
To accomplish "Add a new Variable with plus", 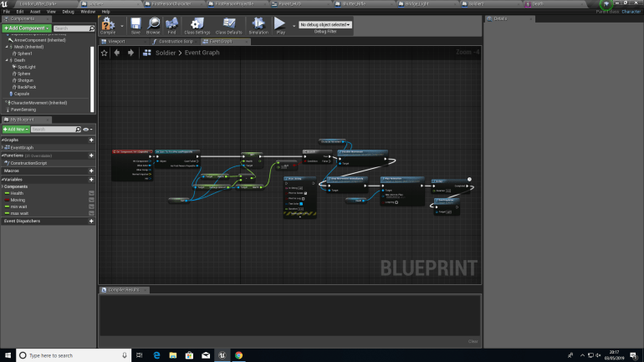I will (91, 180).
